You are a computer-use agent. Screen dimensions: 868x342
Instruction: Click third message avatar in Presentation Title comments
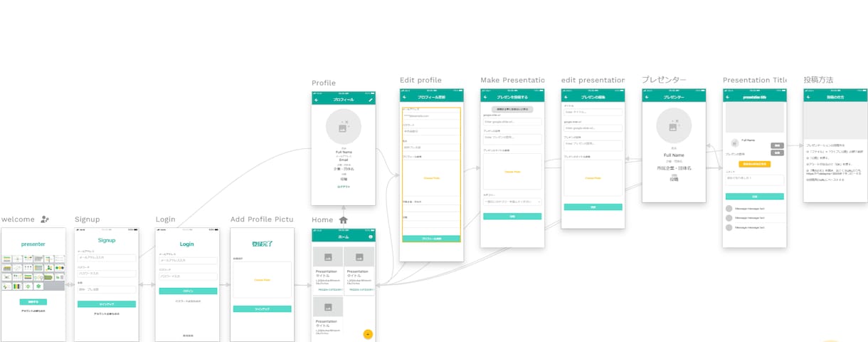coord(729,228)
